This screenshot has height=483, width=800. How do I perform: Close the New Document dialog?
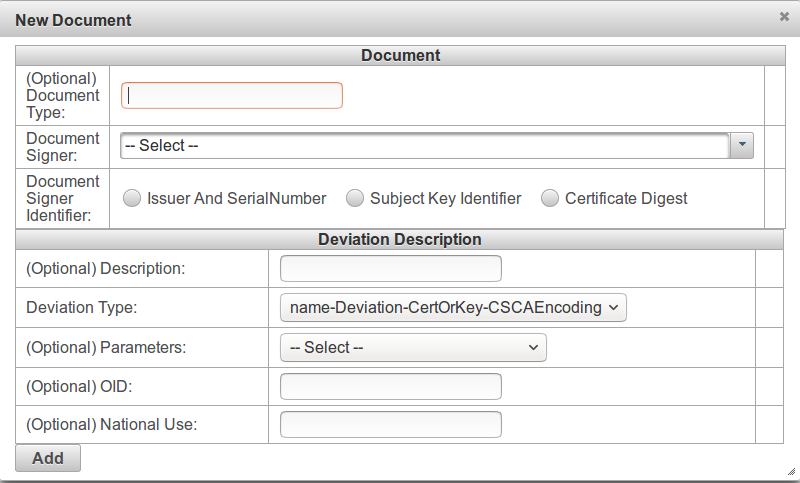[x=784, y=17]
